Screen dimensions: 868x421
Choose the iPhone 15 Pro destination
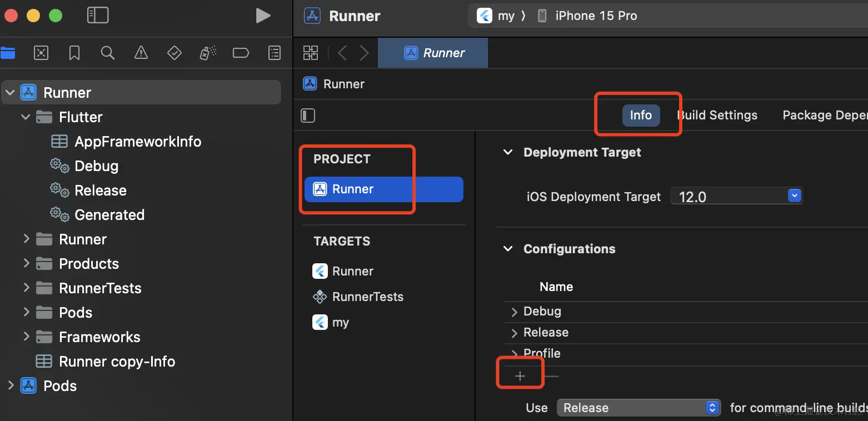(x=587, y=16)
